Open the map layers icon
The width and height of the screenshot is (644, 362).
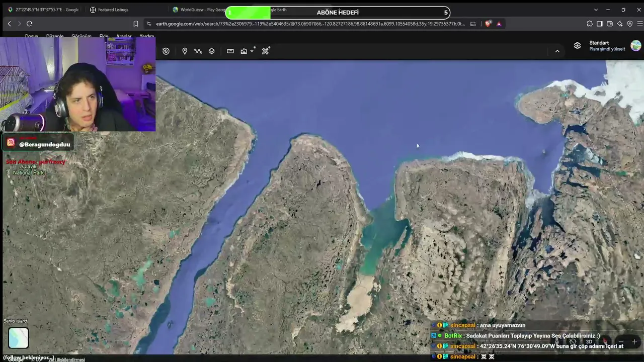coord(212,51)
